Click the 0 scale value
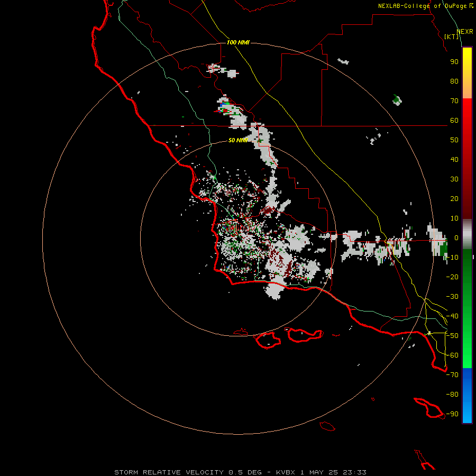This screenshot has width=476, height=476. (x=456, y=238)
